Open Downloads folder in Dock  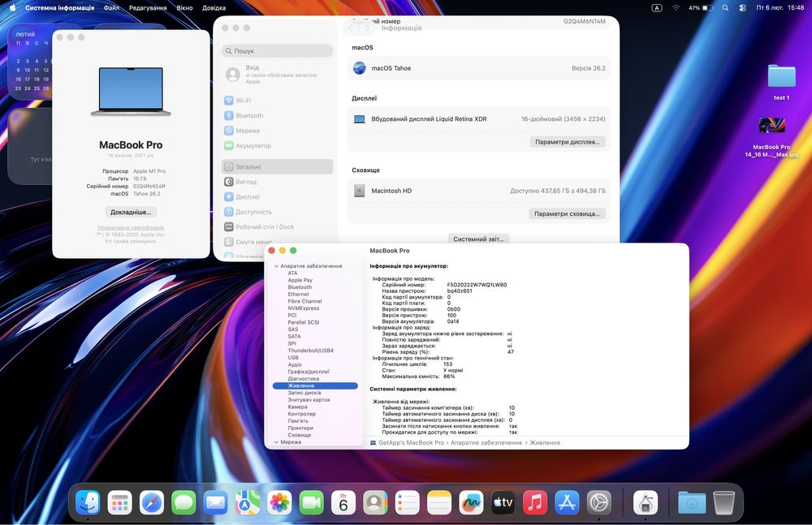point(692,503)
